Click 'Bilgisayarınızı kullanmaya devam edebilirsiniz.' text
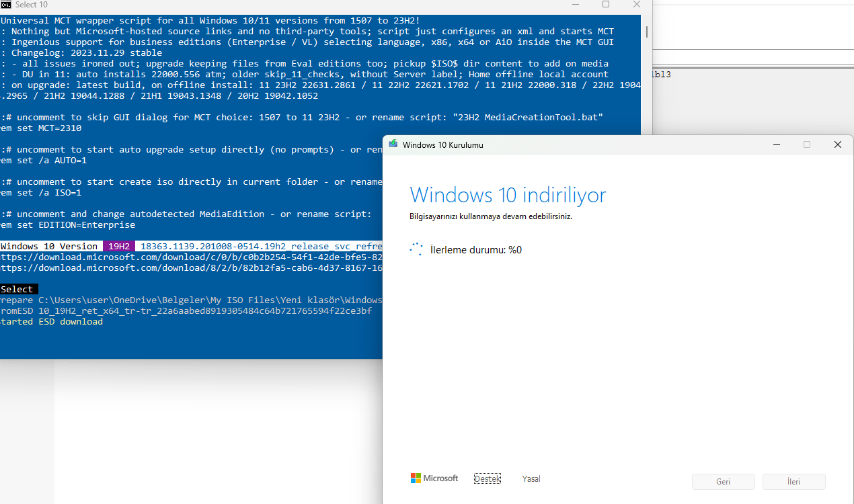 (x=491, y=217)
